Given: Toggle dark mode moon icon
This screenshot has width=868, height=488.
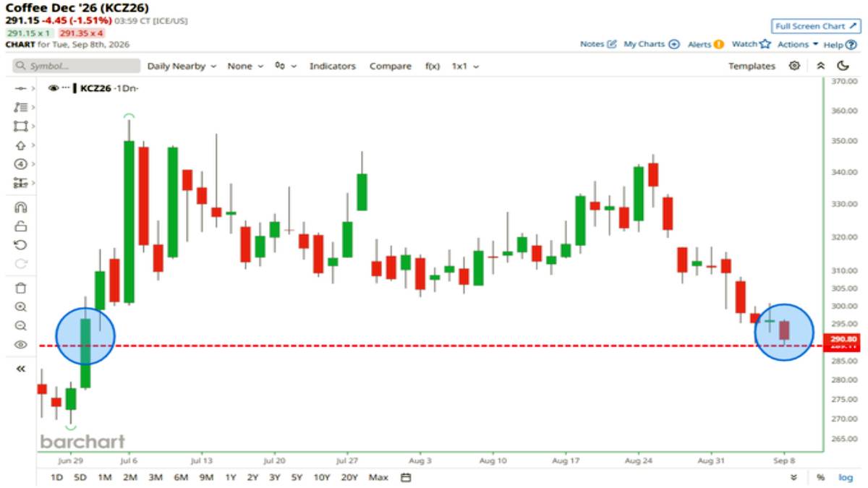Looking at the screenshot, I should (843, 66).
